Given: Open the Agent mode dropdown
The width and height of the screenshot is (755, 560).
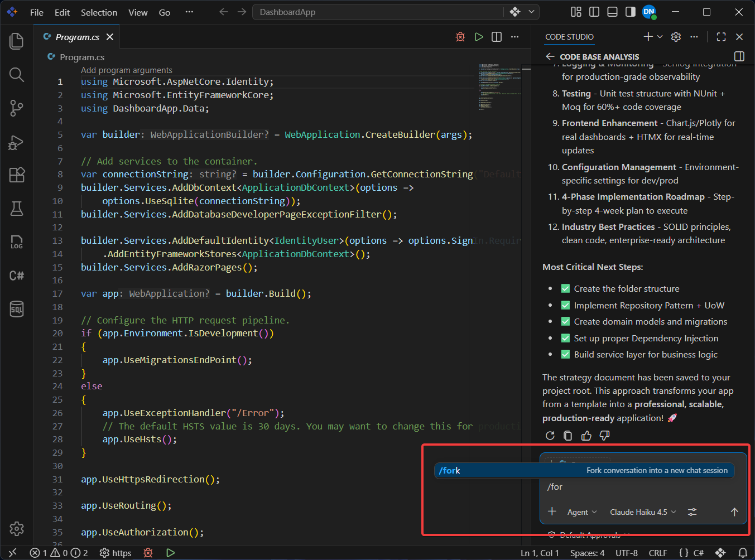Looking at the screenshot, I should click(582, 512).
